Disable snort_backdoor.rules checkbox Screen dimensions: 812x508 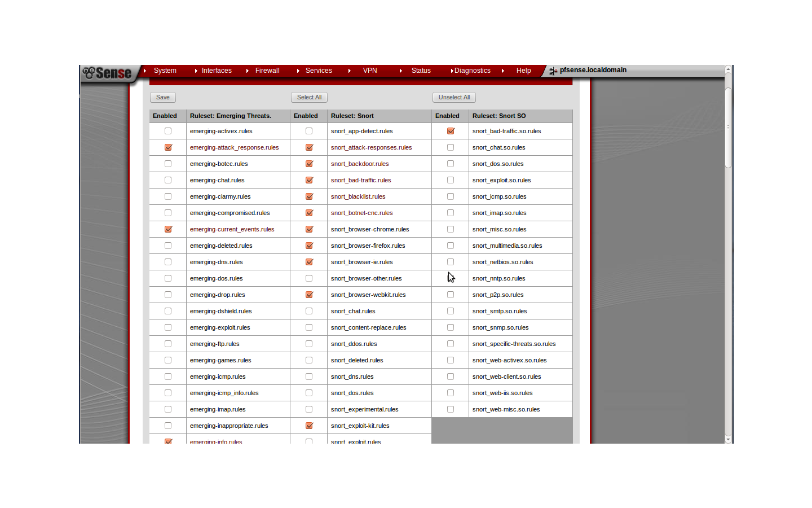point(309,164)
